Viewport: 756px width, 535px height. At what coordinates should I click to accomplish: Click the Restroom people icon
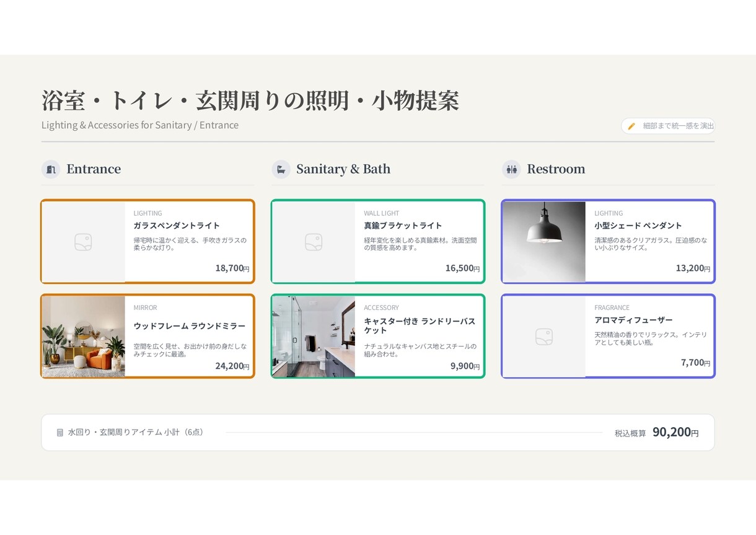[x=511, y=169]
